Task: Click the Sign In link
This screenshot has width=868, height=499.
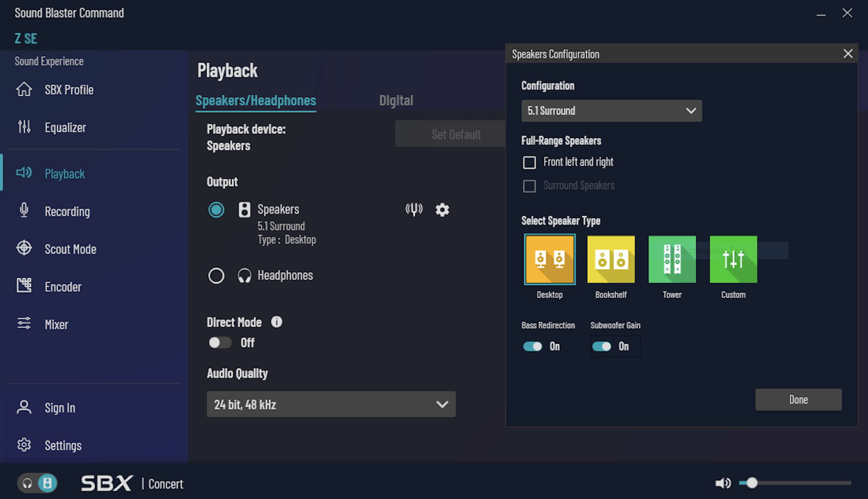Action: 60,408
